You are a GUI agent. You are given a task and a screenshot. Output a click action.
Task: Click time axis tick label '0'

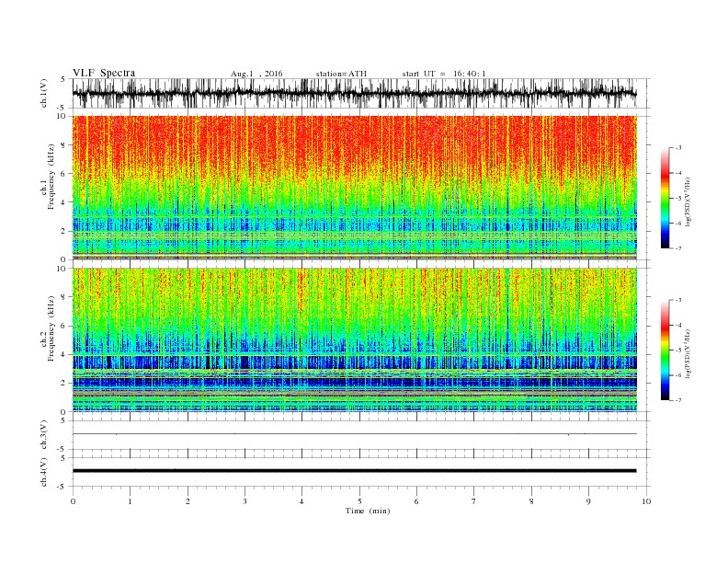(73, 501)
